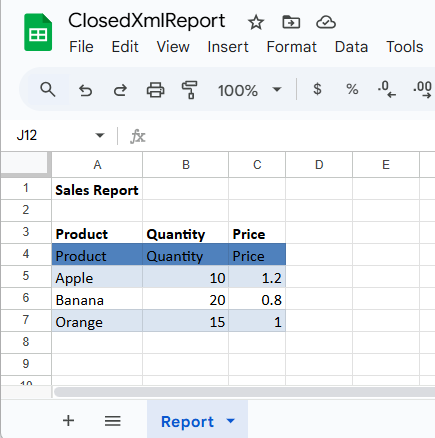Select the bold Product cell in row 3
Viewport: 435px width, 438px height.
97,233
